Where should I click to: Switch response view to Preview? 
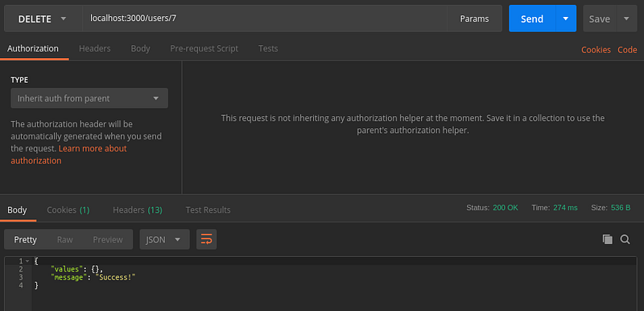click(x=108, y=239)
